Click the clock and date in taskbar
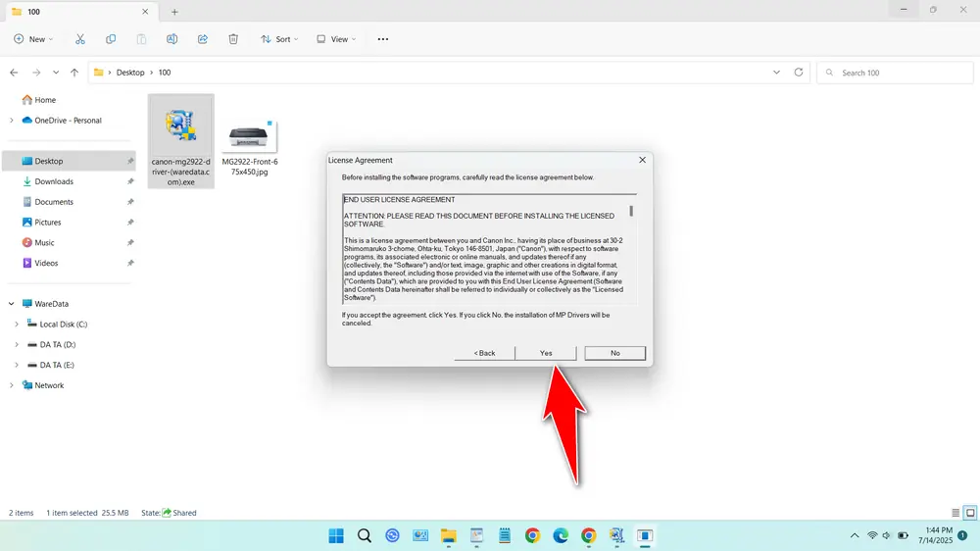This screenshot has width=980, height=551. click(935, 535)
